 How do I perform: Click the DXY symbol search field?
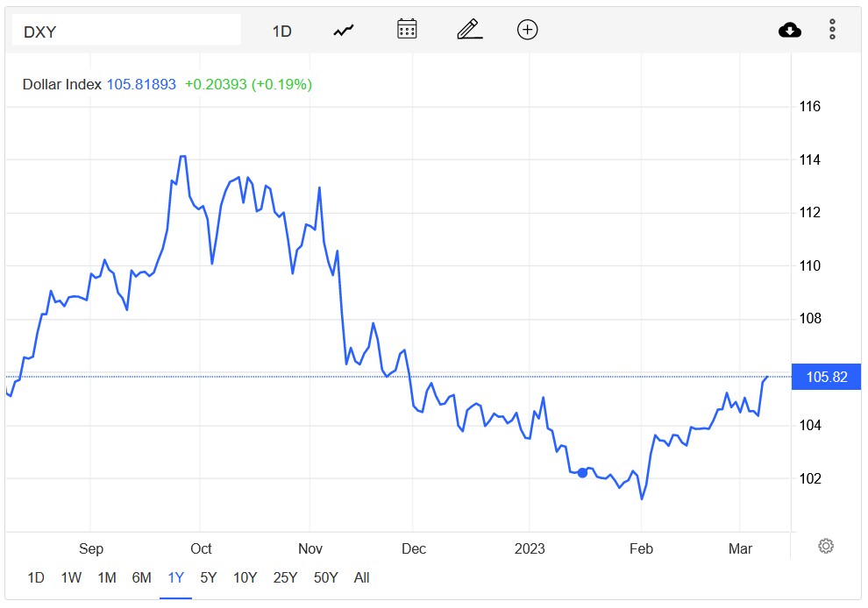click(x=126, y=31)
